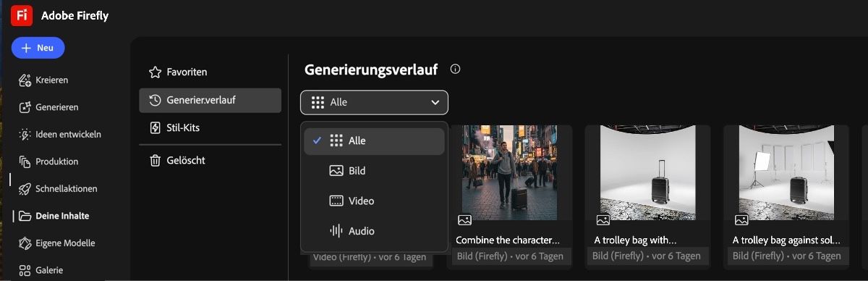Click the Generieren sparkle image icon
The image size is (868, 281).
25,107
